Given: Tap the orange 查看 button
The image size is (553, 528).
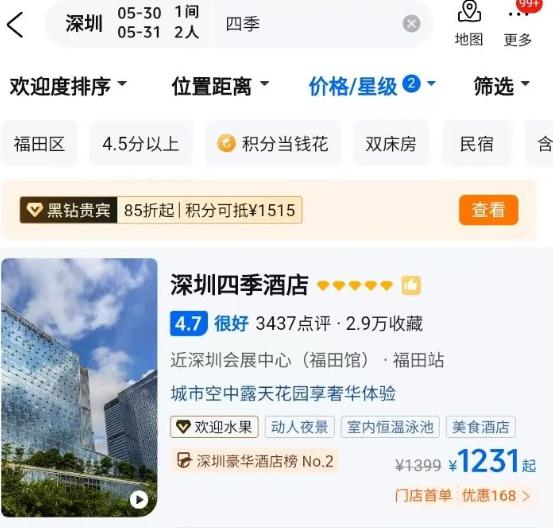Looking at the screenshot, I should point(488,210).
